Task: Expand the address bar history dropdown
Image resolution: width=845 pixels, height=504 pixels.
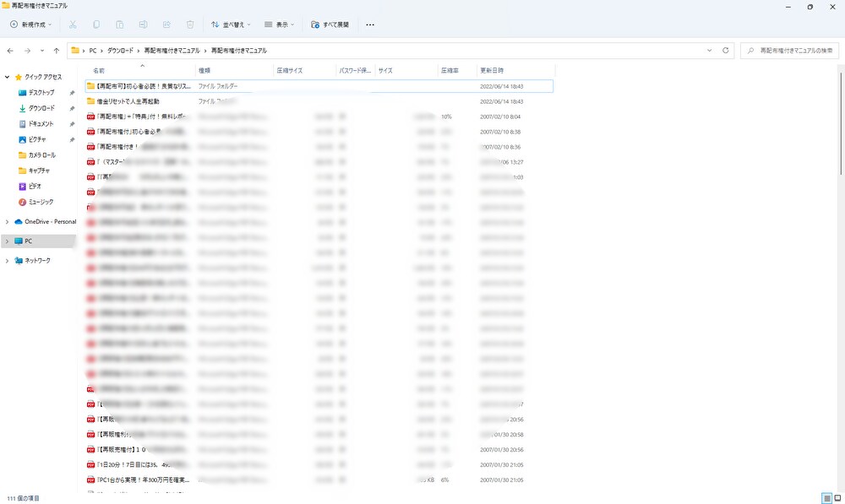Action: click(709, 51)
